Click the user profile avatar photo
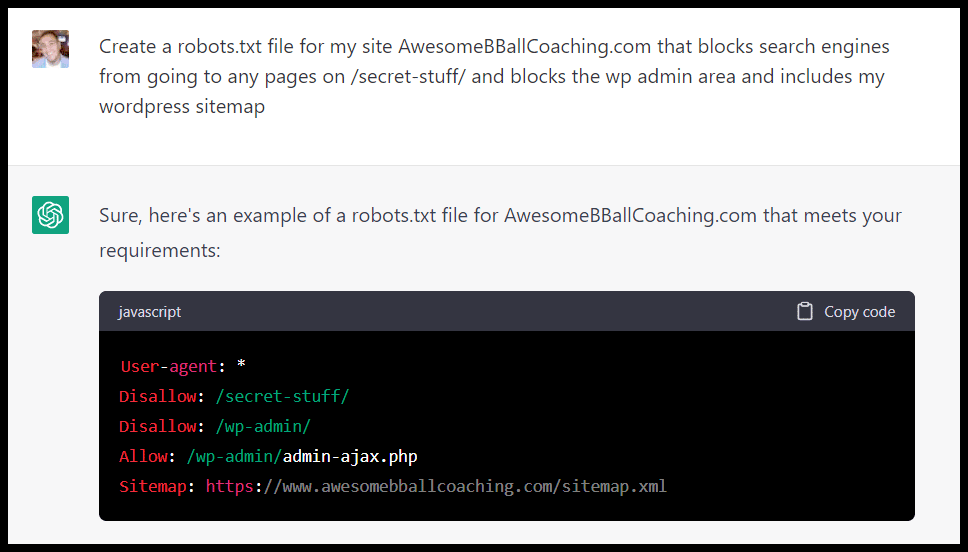Viewport: 968px width, 552px height. click(50, 49)
